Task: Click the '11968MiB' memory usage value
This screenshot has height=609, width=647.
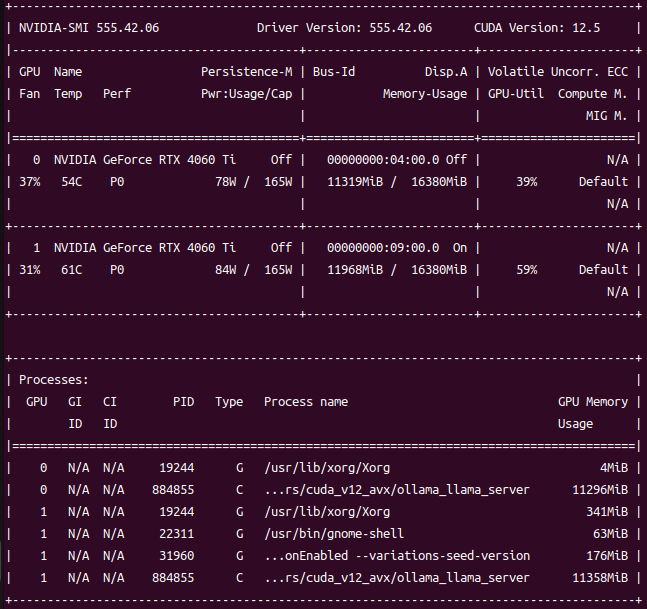Action: [x=355, y=270]
